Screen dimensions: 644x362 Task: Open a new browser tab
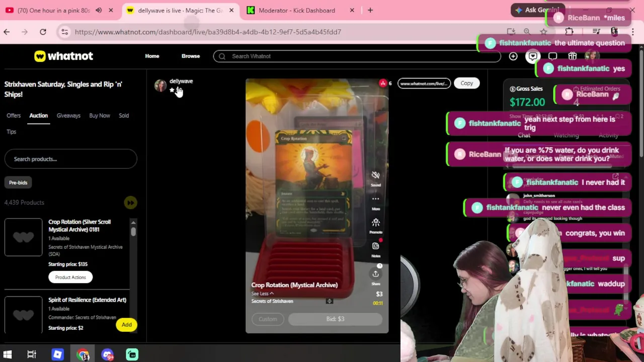pyautogui.click(x=370, y=10)
